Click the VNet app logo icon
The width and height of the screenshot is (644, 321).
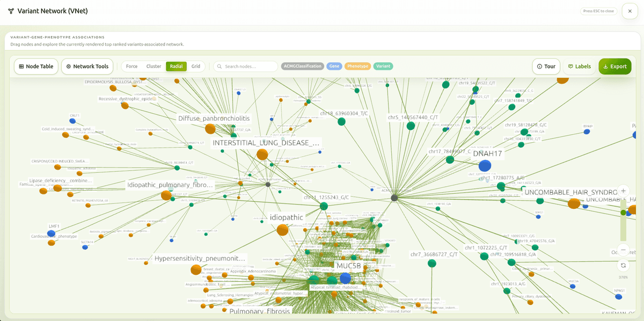point(12,11)
